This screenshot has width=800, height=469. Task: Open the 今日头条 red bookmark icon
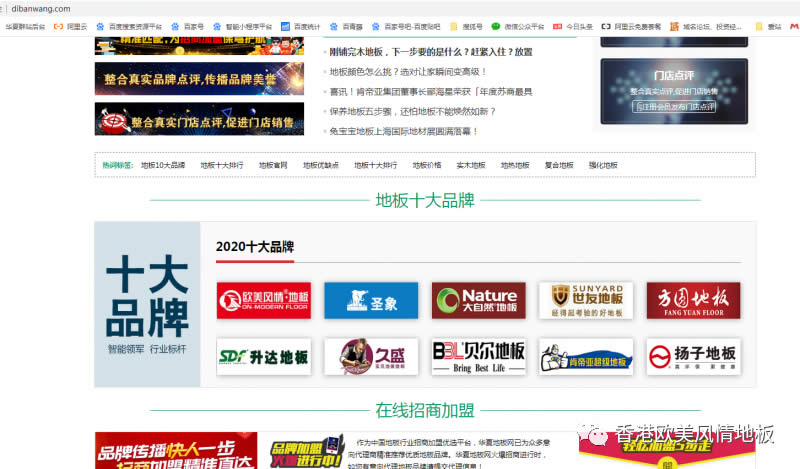tap(558, 27)
